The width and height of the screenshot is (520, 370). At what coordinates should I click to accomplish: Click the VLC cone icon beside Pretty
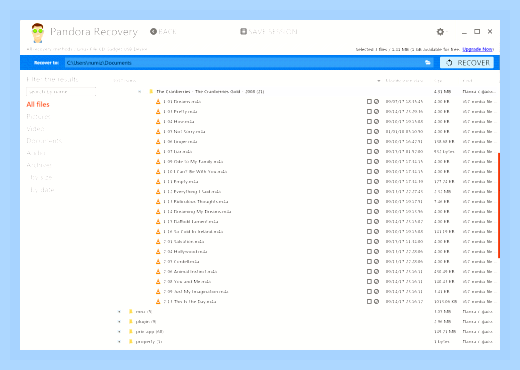tap(158, 112)
